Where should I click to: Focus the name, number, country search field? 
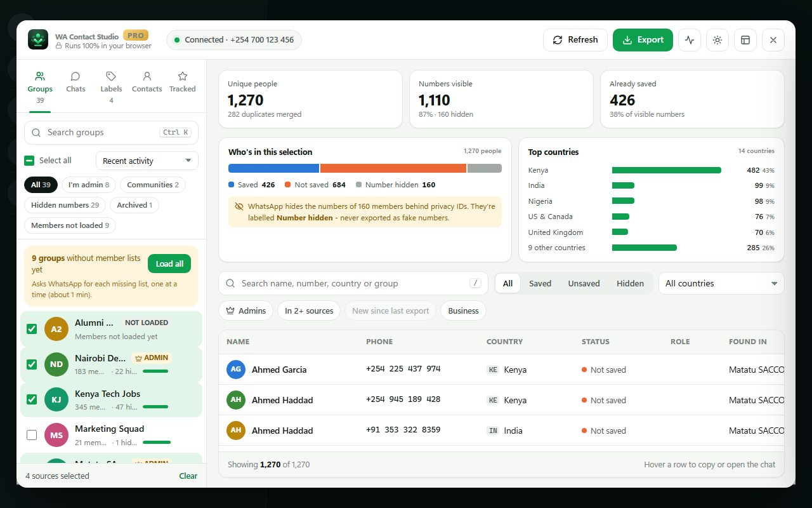[353, 284]
